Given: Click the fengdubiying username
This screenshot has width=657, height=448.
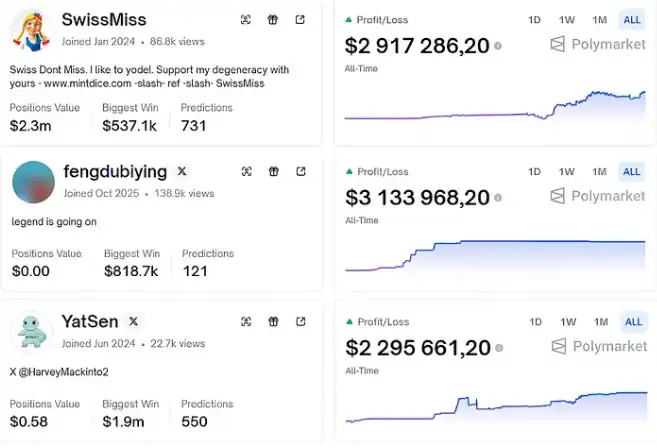Looking at the screenshot, I should (115, 172).
